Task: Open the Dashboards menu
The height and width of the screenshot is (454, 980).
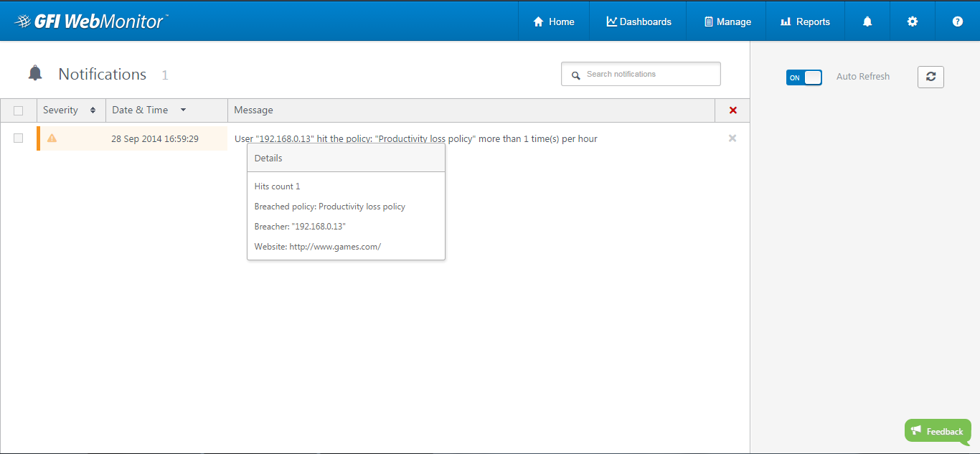Action: (x=639, y=22)
